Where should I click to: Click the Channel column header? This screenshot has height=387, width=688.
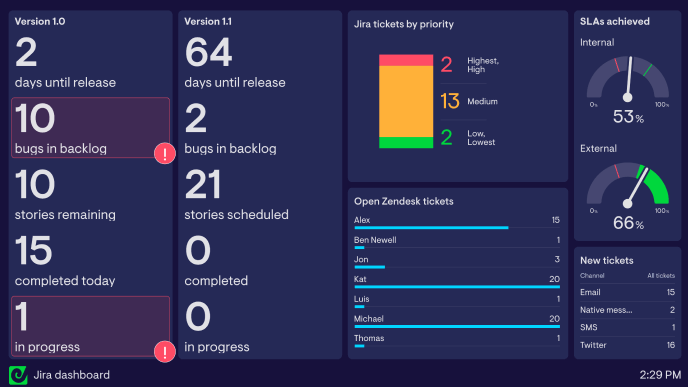[592, 276]
